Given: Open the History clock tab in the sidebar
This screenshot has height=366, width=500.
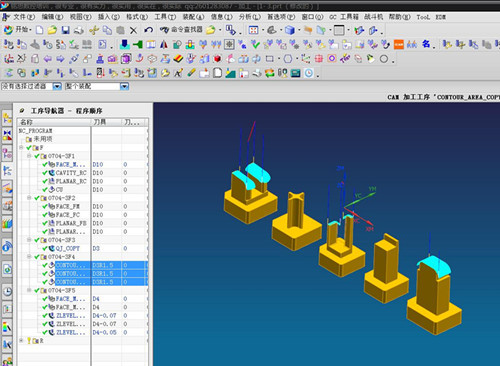Looking at the screenshot, I should pos(7,291).
